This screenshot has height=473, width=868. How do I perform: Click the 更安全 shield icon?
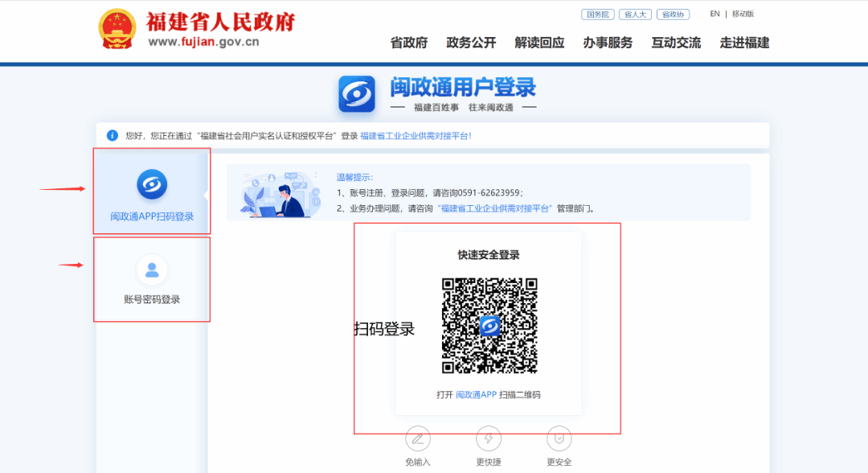[x=559, y=438]
